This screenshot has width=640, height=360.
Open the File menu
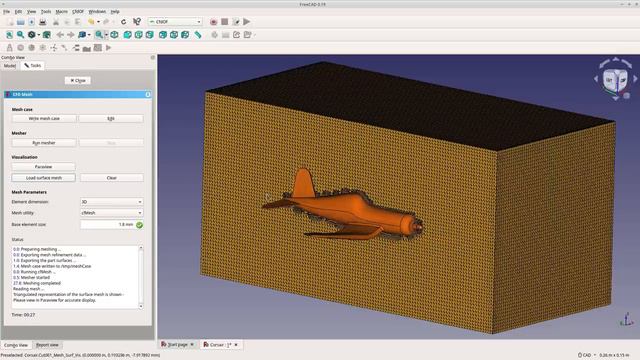click(7, 11)
